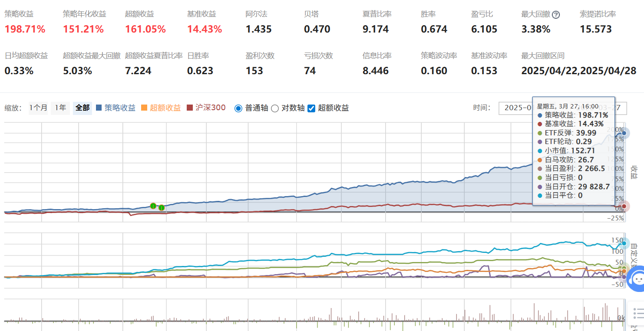Uncheck the 超额收益 checkbox
Screen dimensions: 644x331
[311, 108]
